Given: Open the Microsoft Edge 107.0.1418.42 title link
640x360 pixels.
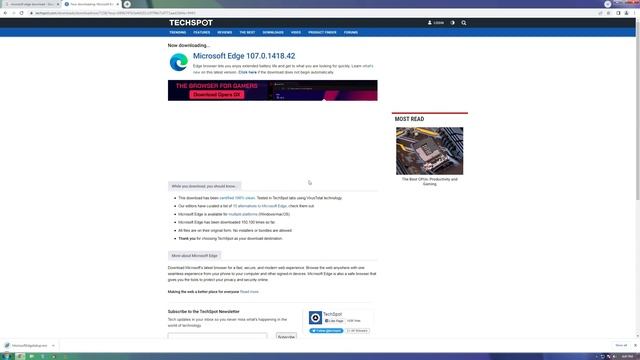Looking at the screenshot, I should coord(244,56).
